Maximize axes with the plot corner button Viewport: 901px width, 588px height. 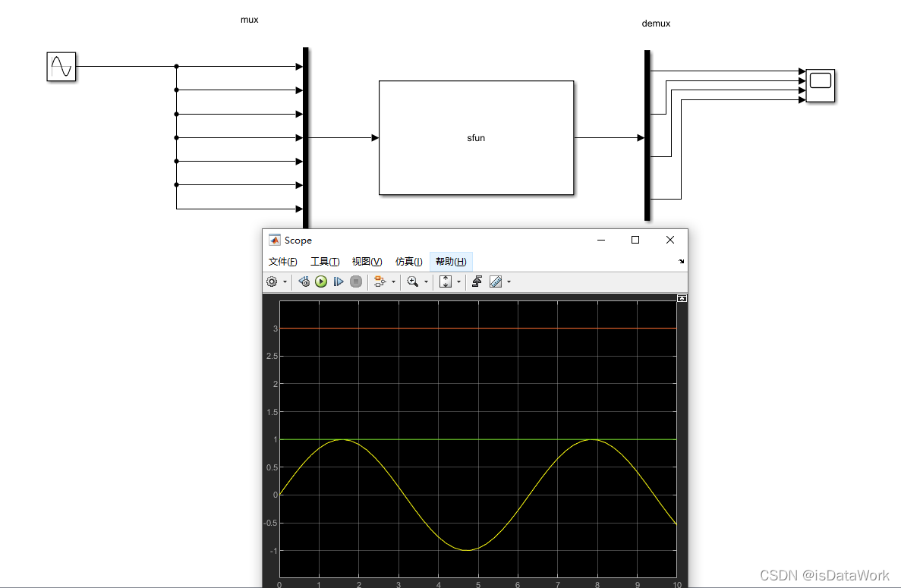tap(682, 299)
